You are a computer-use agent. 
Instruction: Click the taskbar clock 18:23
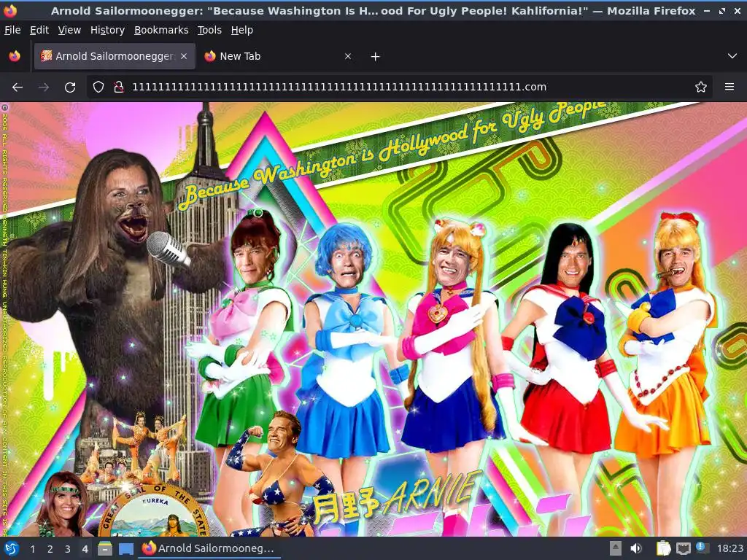pos(729,549)
